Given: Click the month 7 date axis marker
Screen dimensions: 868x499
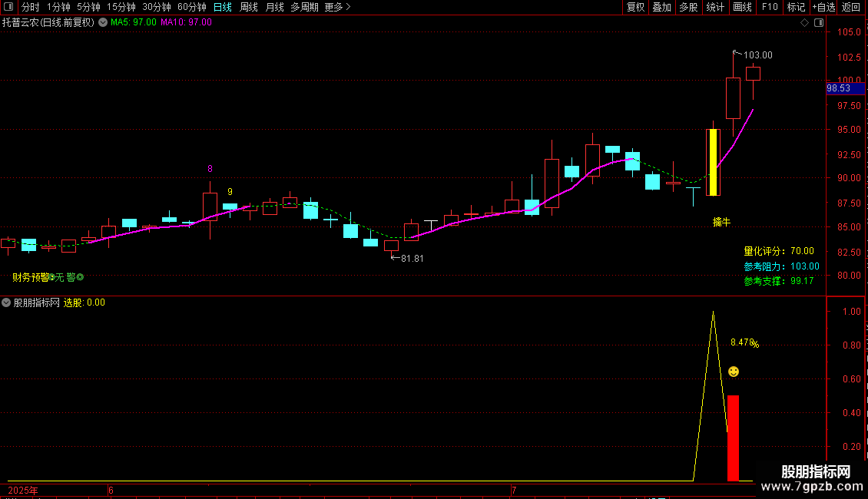Looking at the screenshot, I should 514,490.
